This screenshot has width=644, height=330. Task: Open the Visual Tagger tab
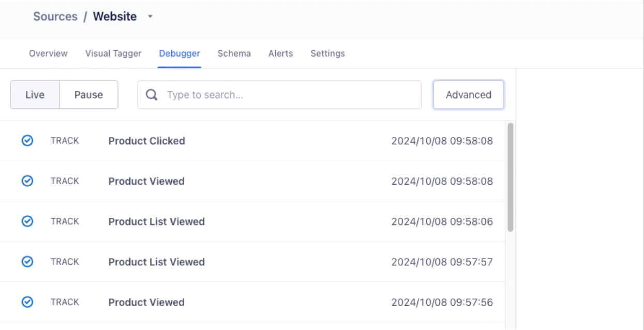114,53
